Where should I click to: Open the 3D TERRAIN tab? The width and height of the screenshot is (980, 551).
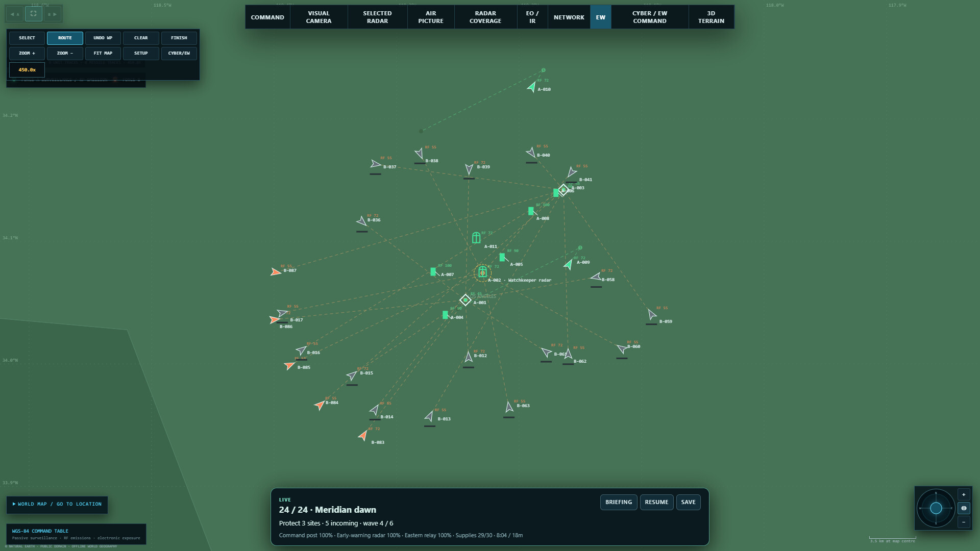(x=711, y=17)
